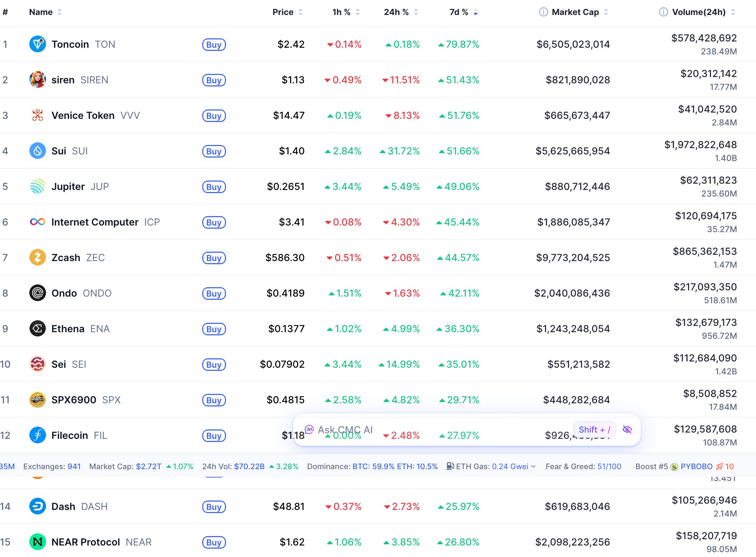
Task: Click the Zcash coin icon
Action: coord(38,258)
